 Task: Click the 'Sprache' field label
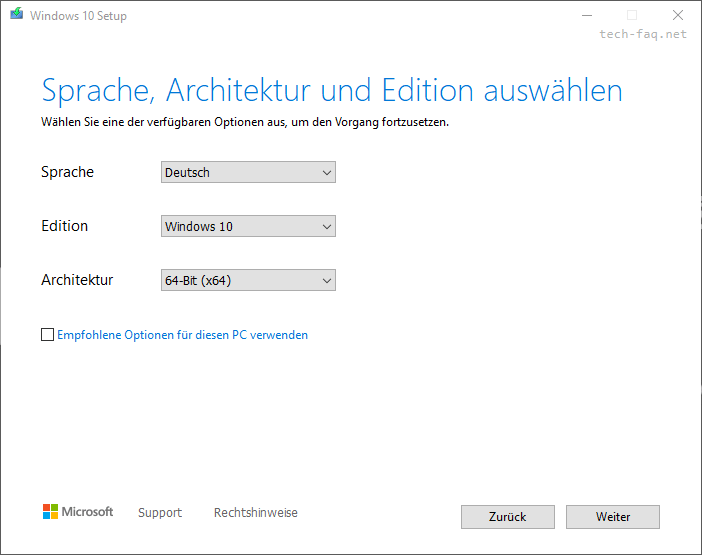[68, 172]
